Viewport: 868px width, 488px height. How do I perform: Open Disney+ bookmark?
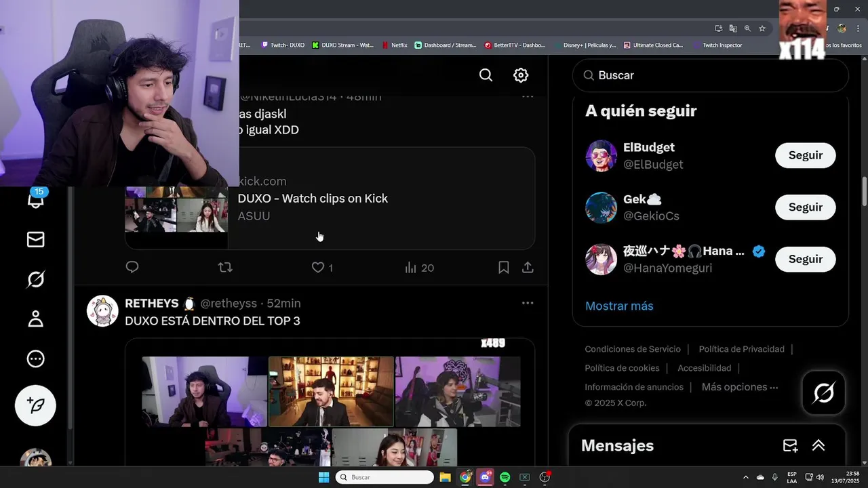click(585, 45)
